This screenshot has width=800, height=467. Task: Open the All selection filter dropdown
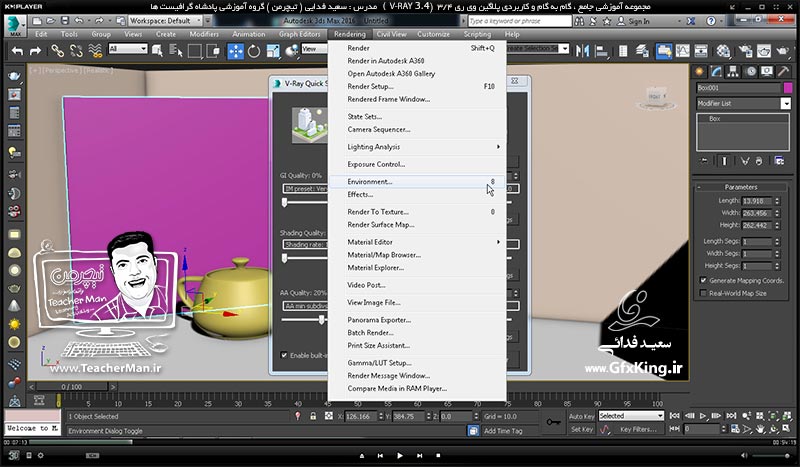[x=128, y=48]
